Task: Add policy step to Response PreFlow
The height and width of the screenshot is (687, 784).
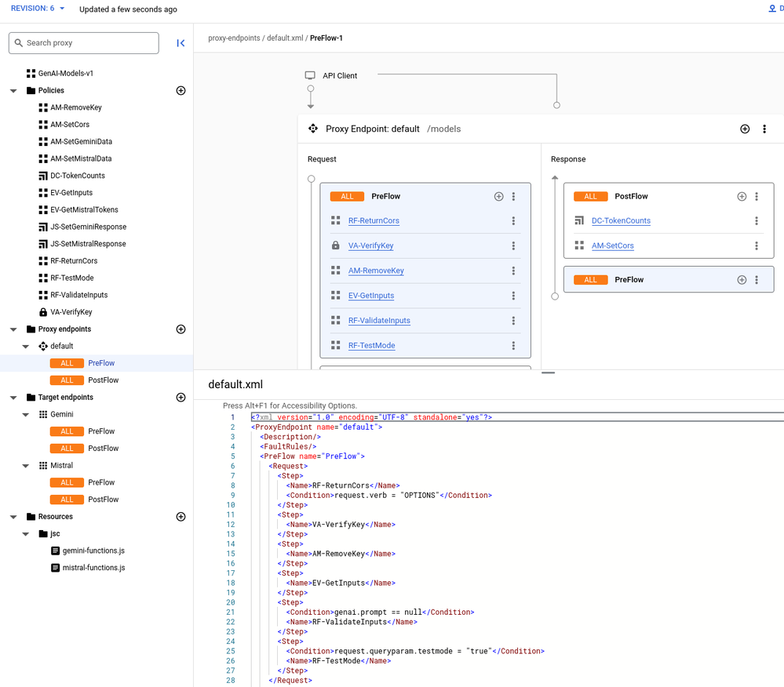Action: (x=742, y=280)
